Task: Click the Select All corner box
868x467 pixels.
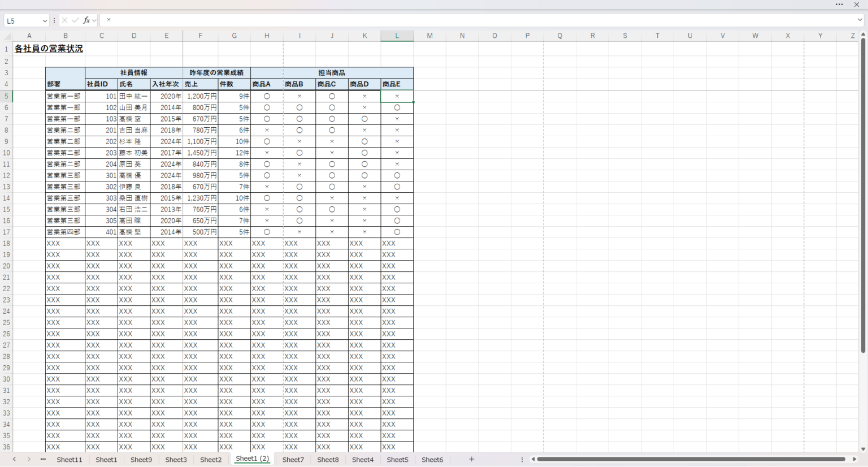Action: [6, 36]
